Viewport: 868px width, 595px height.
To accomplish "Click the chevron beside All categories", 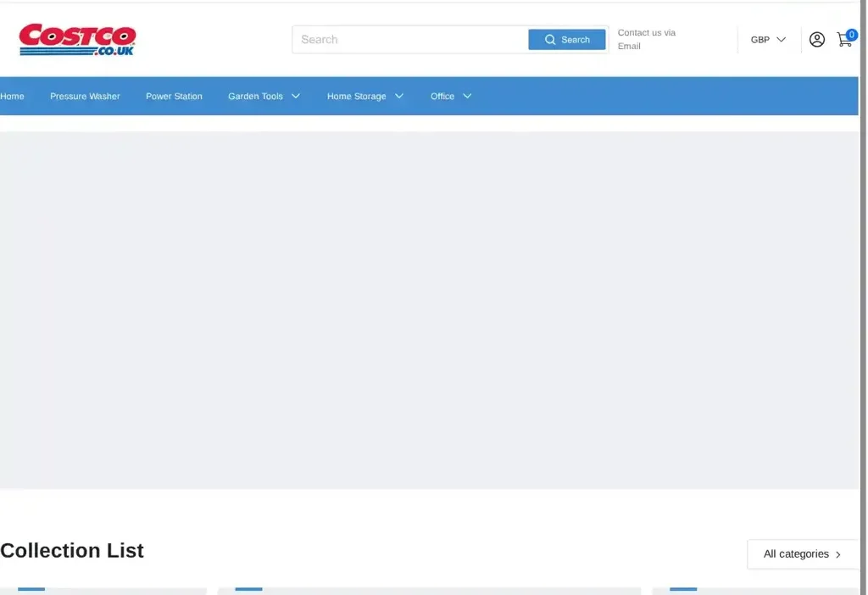I will (839, 554).
